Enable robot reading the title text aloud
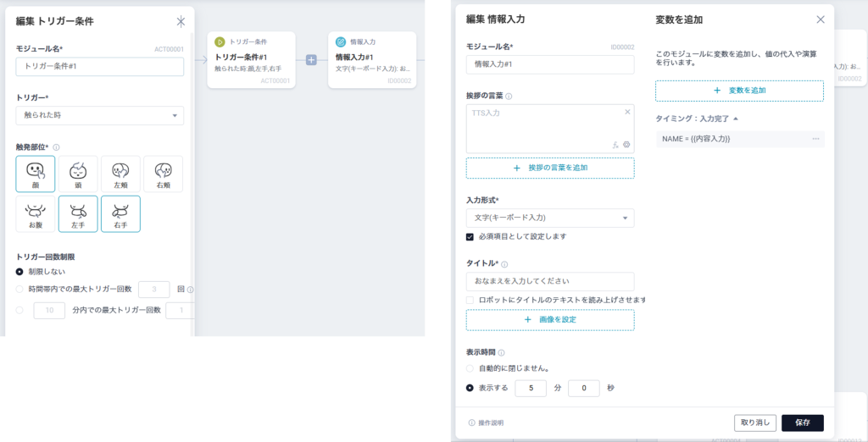The width and height of the screenshot is (868, 442). click(470, 300)
